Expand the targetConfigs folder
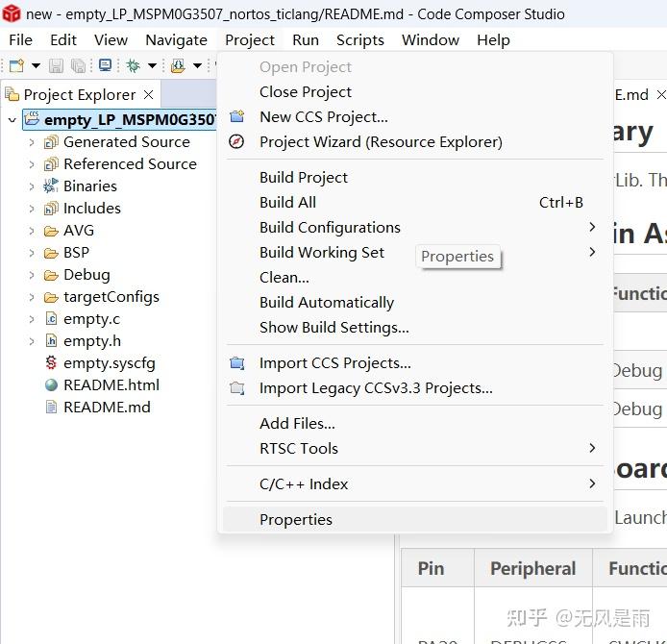667x644 pixels. pos(32,297)
